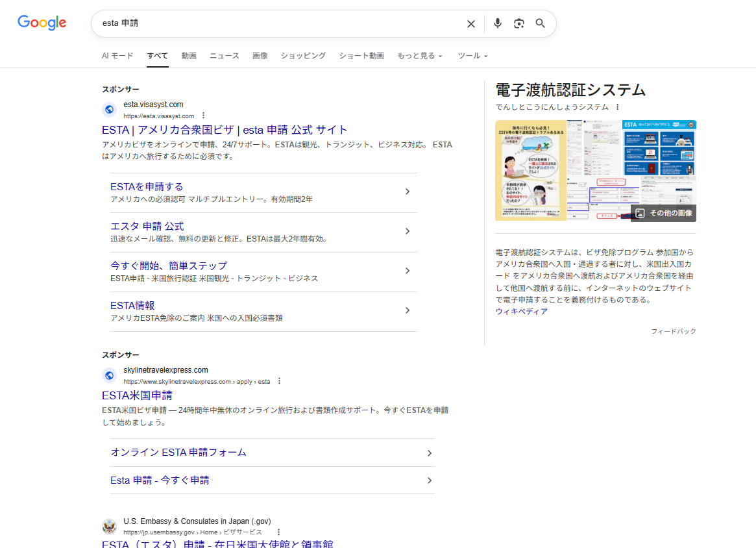
Task: Switch to the ショッピング tab
Action: [x=303, y=55]
